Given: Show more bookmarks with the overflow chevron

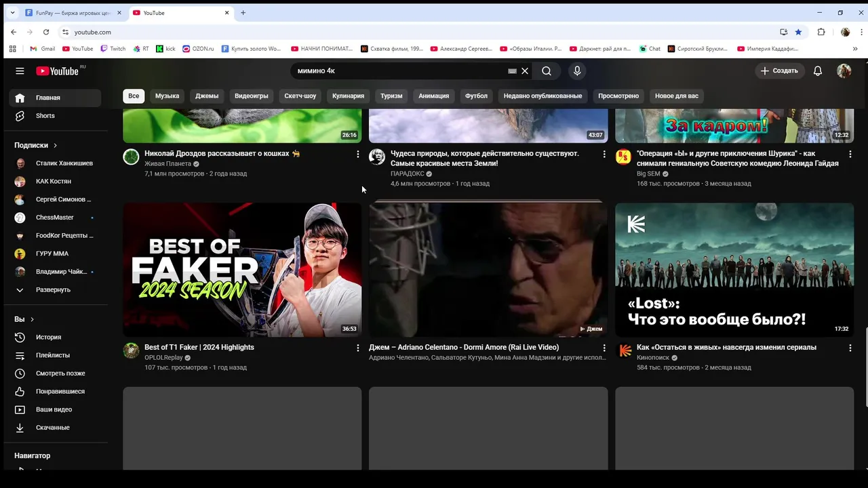Looking at the screenshot, I should 855,49.
